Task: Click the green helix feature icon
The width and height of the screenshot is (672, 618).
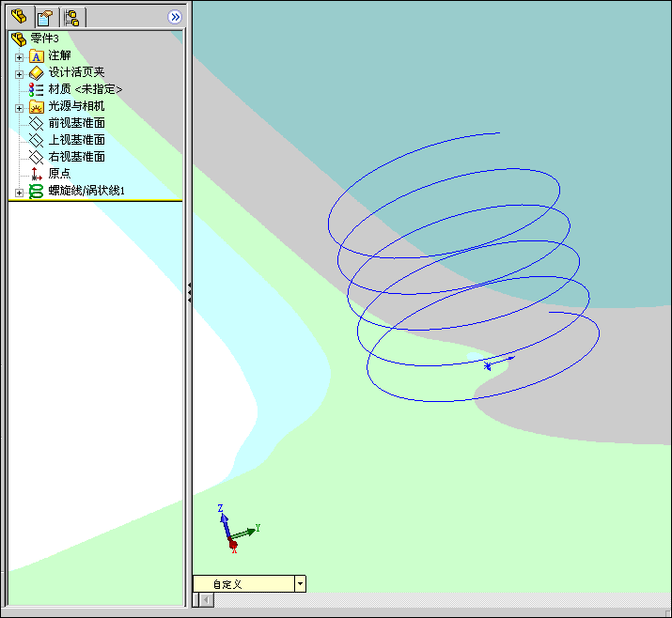Action: point(37,191)
